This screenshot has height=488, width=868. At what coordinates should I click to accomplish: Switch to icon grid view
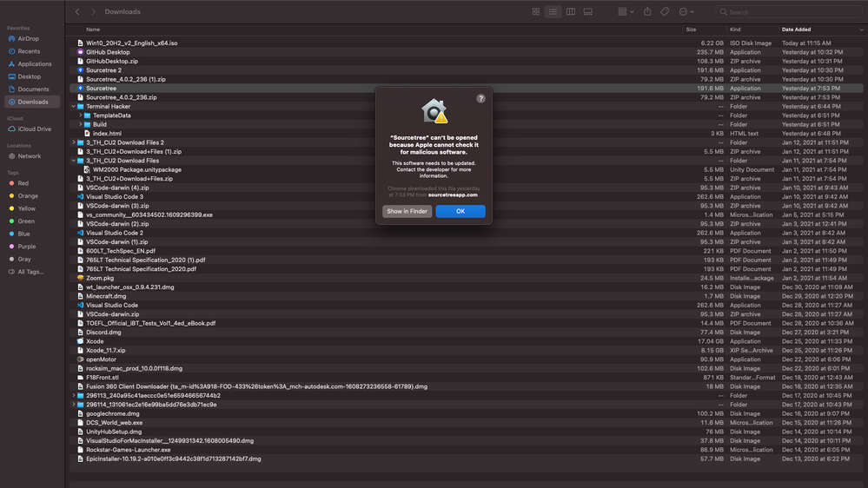535,11
